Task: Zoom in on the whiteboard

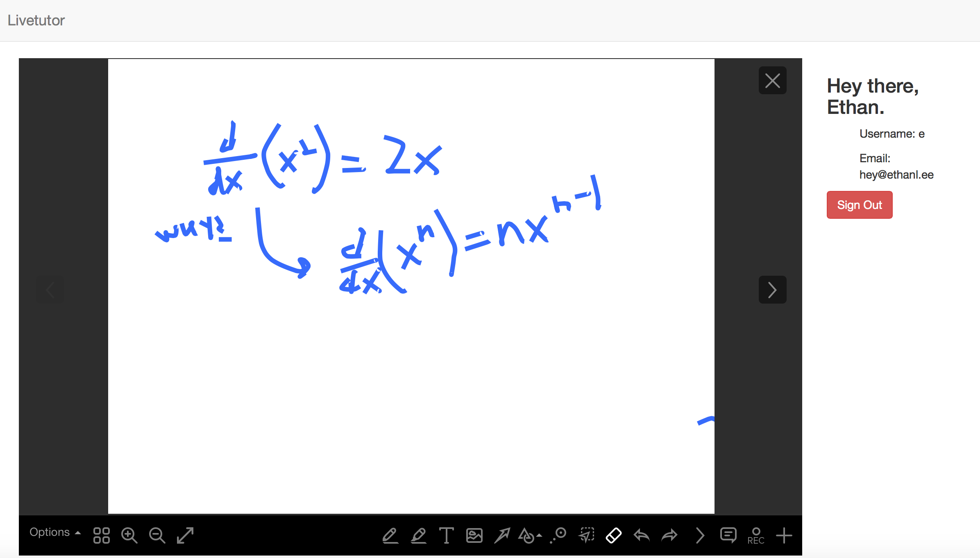Action: click(x=129, y=535)
